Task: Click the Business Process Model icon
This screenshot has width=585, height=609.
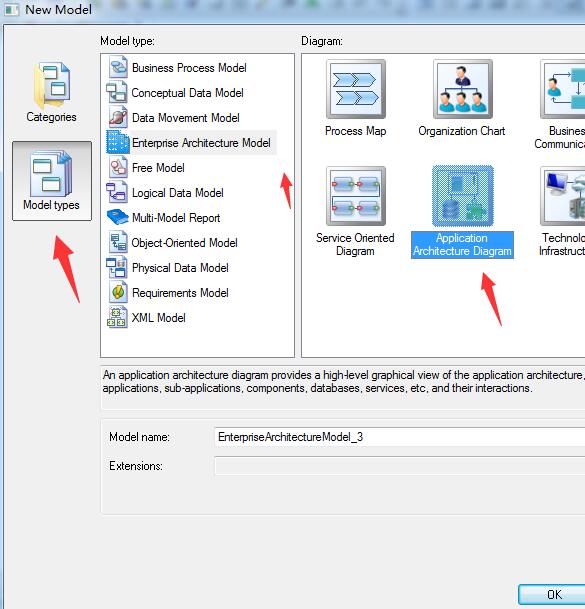Action: [118, 68]
